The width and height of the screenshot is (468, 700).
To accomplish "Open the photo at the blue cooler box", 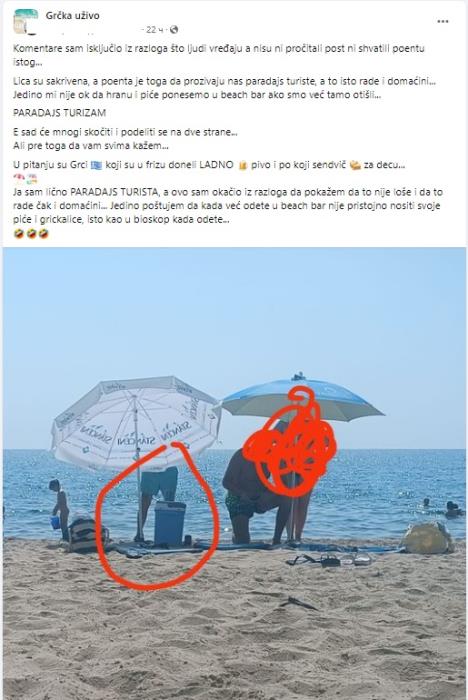I will [170, 523].
